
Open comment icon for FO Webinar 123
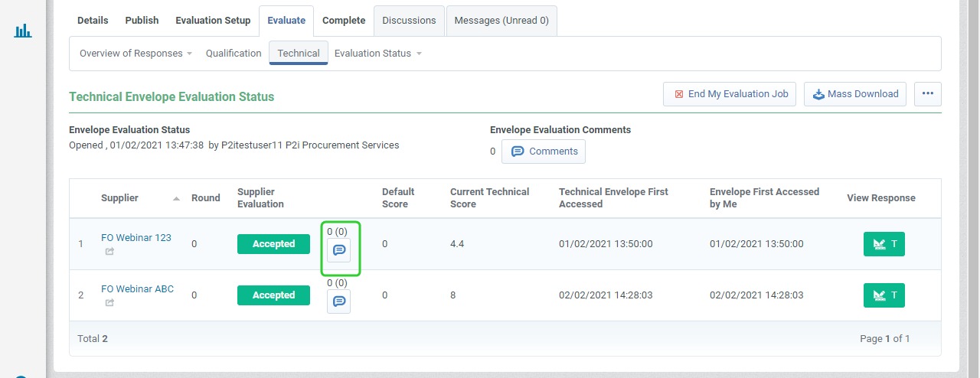tap(339, 250)
